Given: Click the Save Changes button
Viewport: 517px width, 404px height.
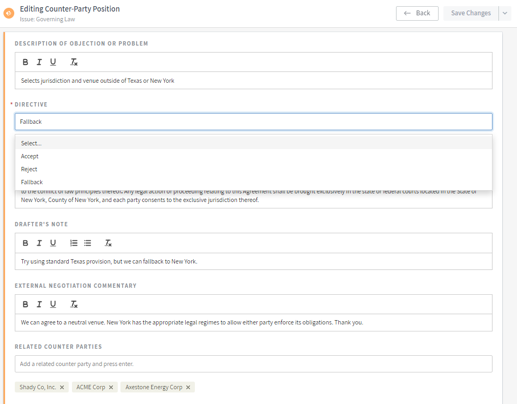Looking at the screenshot, I should pos(471,13).
